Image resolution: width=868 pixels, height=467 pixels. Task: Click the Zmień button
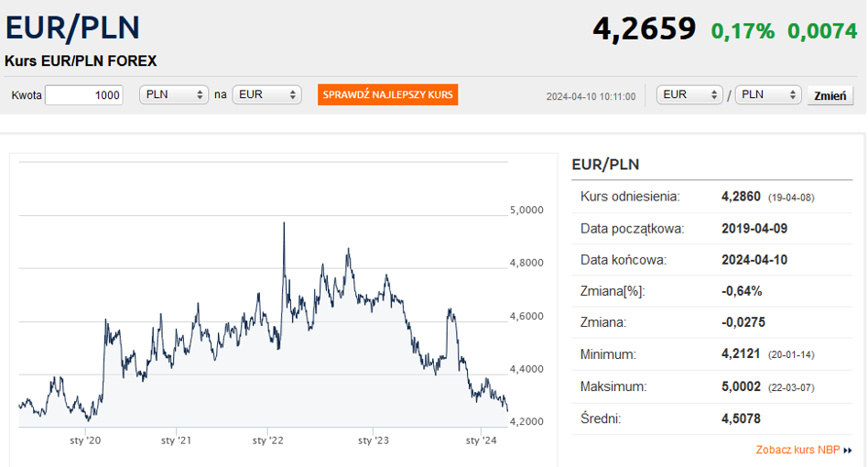[830, 95]
